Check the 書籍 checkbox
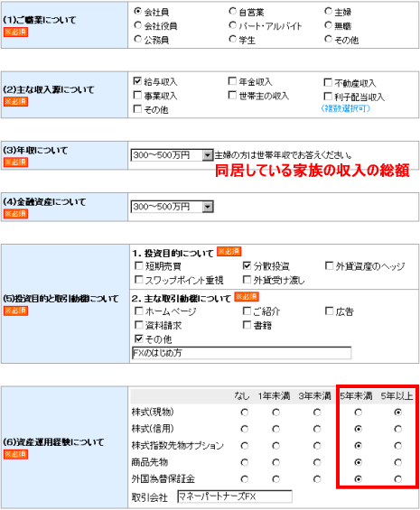 pos(247,325)
